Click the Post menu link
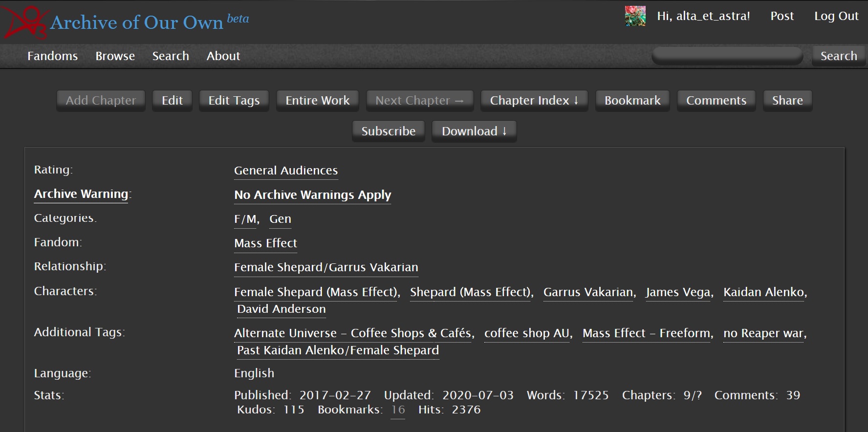 (x=782, y=16)
